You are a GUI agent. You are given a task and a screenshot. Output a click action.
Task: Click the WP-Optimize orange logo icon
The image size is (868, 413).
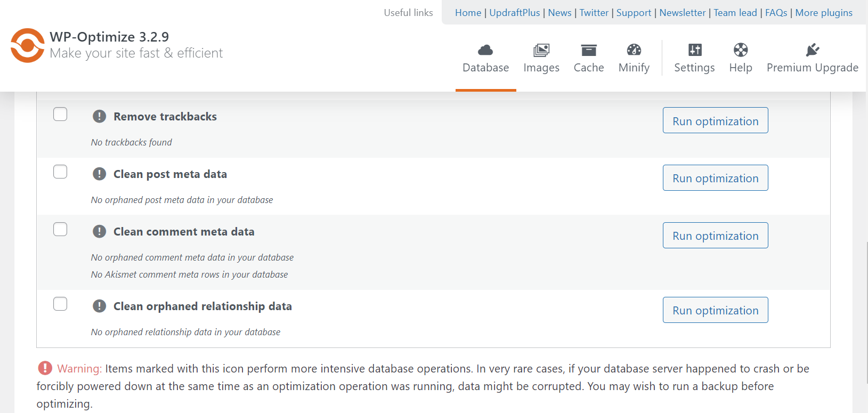click(27, 45)
